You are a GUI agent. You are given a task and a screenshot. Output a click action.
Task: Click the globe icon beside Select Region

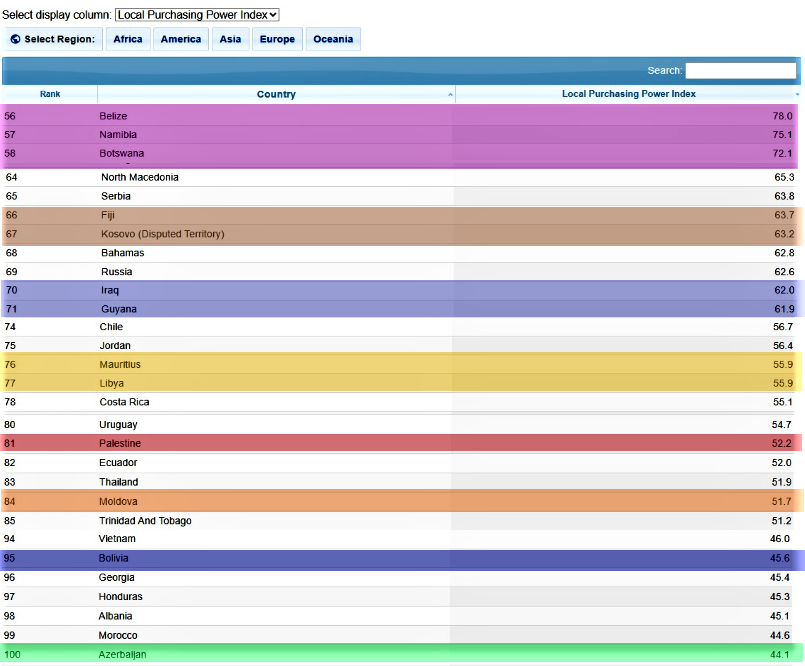pos(15,39)
